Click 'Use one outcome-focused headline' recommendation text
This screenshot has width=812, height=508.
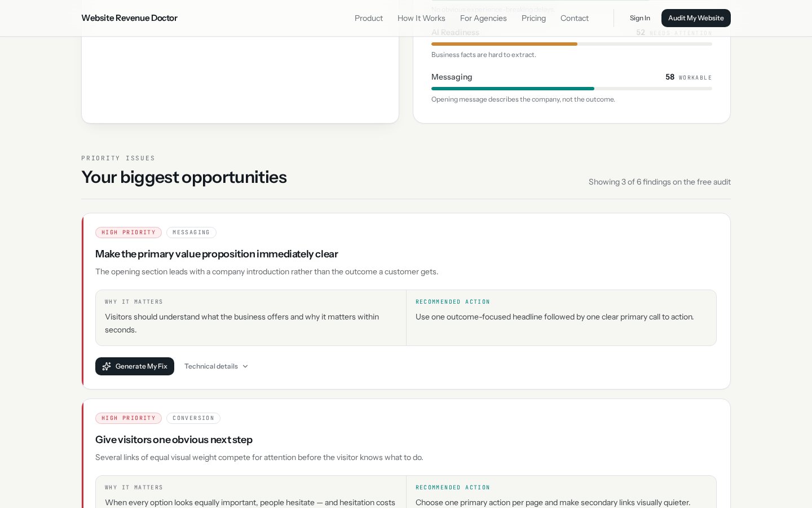click(554, 317)
